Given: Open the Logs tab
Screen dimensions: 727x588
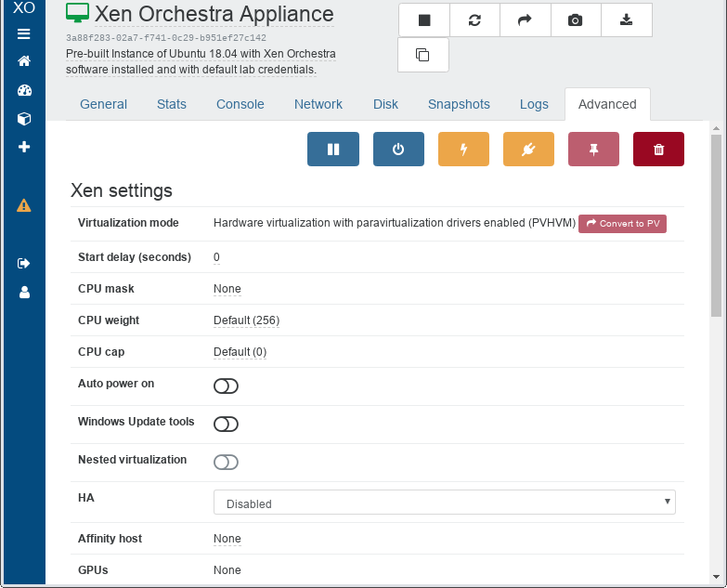Looking at the screenshot, I should [534, 104].
